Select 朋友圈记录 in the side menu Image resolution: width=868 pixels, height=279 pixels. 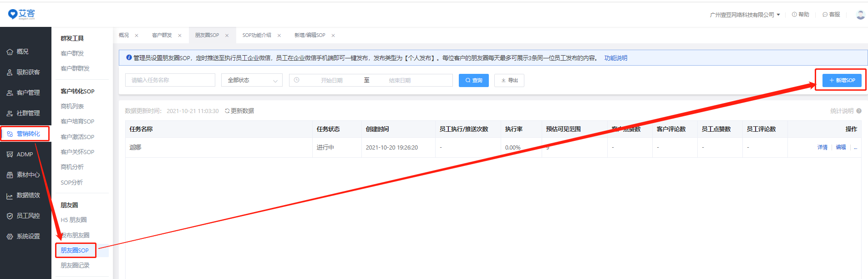click(x=75, y=265)
